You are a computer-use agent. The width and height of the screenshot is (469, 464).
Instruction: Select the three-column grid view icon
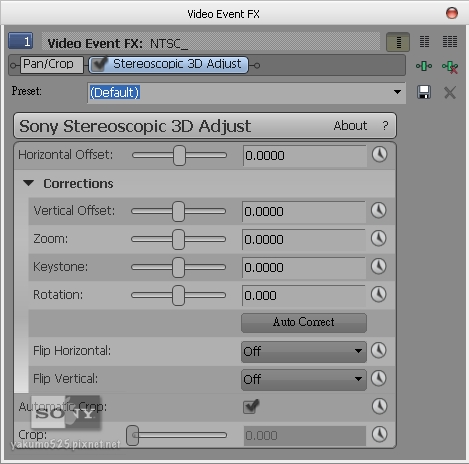tap(450, 42)
